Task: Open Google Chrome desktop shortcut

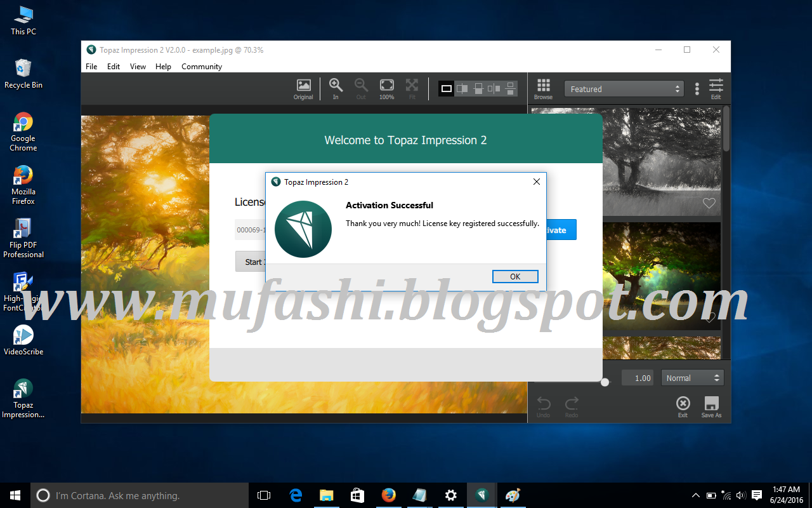Action: click(23, 132)
